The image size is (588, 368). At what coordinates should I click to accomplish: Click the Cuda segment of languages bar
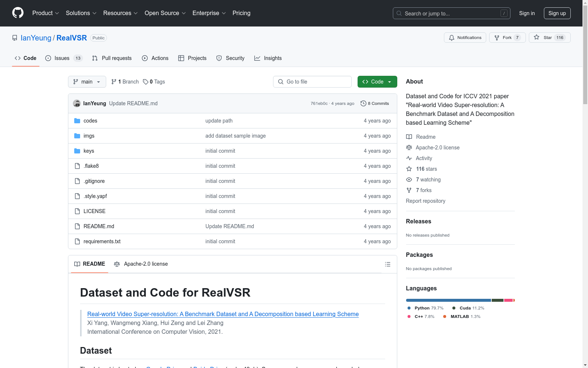[x=498, y=300]
